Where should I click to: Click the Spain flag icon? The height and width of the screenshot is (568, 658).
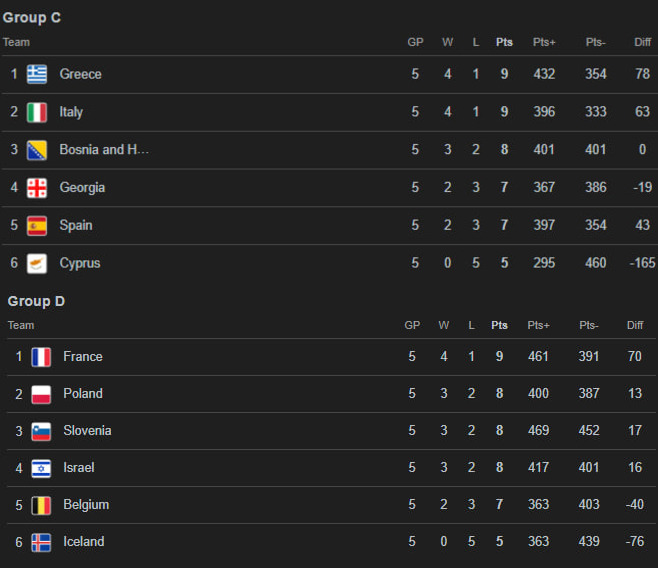pos(37,226)
